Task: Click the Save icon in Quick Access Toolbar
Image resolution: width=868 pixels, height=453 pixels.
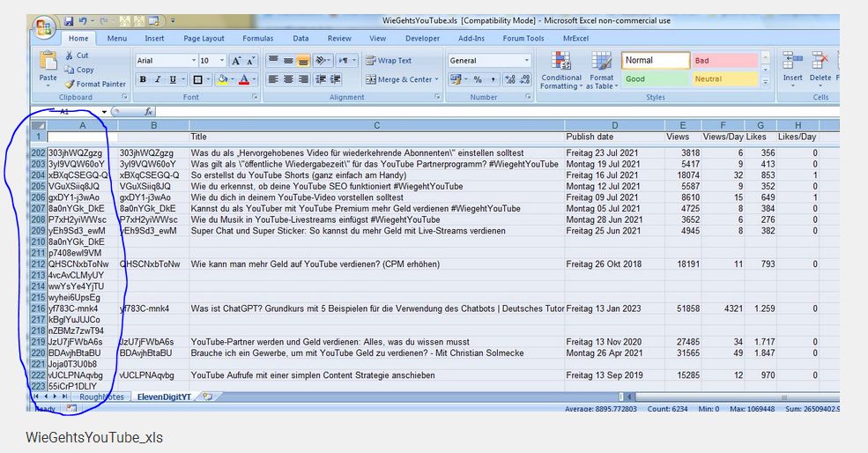Action: [x=69, y=21]
